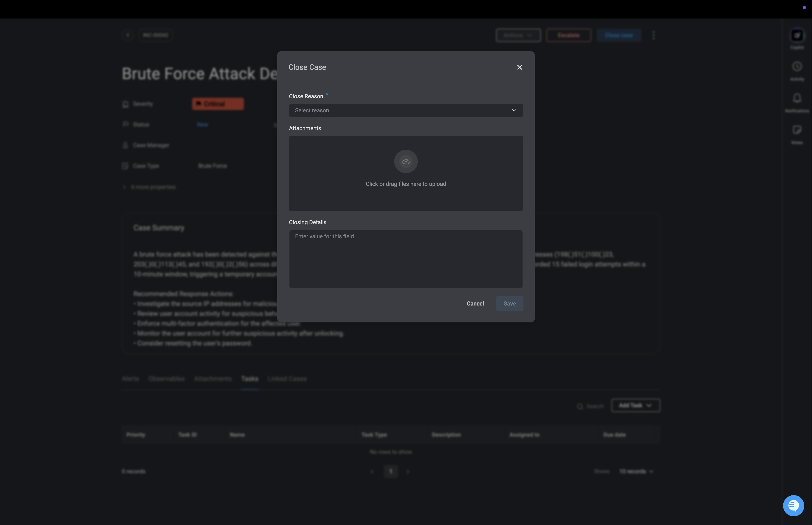The image size is (812, 525).
Task: Switch to the Tasks tab
Action: (250, 379)
